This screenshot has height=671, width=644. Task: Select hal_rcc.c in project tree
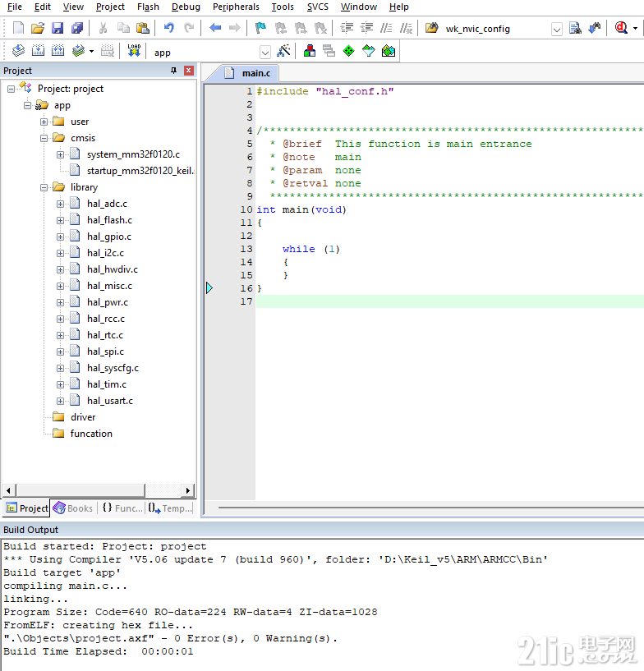click(106, 319)
